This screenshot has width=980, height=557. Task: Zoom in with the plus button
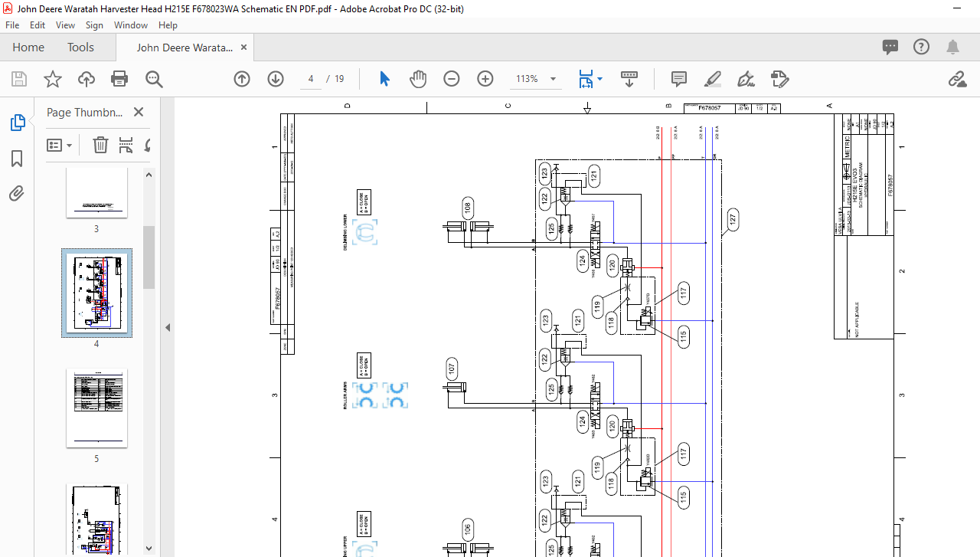click(x=485, y=79)
